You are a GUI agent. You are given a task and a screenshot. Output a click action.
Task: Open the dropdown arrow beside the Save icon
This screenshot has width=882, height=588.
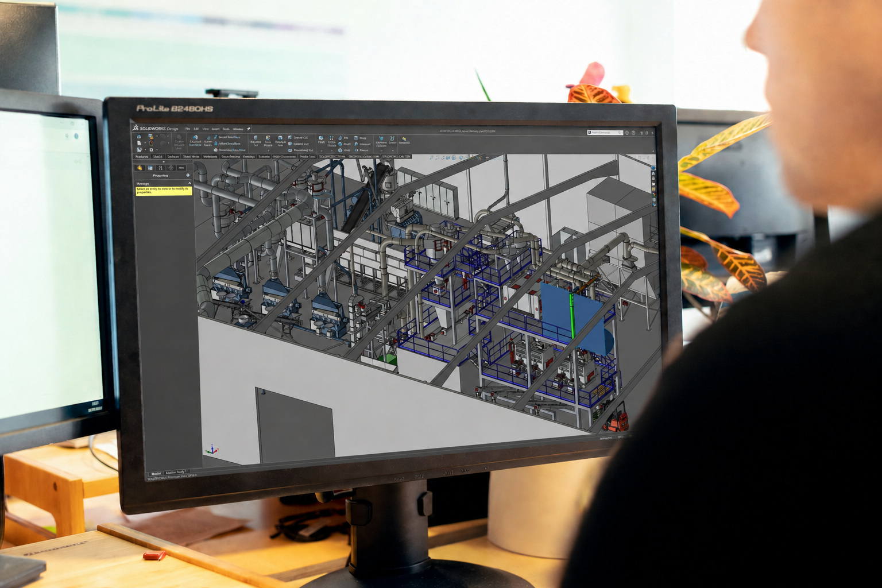point(157,136)
